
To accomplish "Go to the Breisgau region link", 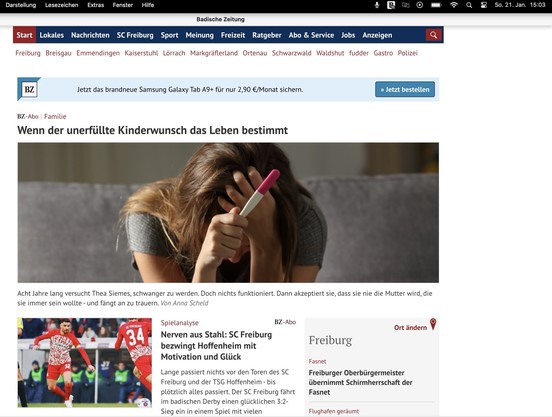I will [58, 53].
